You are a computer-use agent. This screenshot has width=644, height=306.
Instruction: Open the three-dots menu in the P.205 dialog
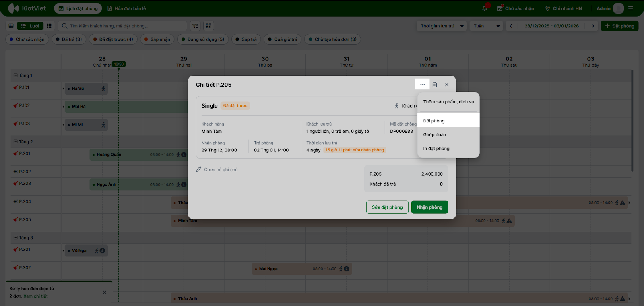(x=422, y=85)
